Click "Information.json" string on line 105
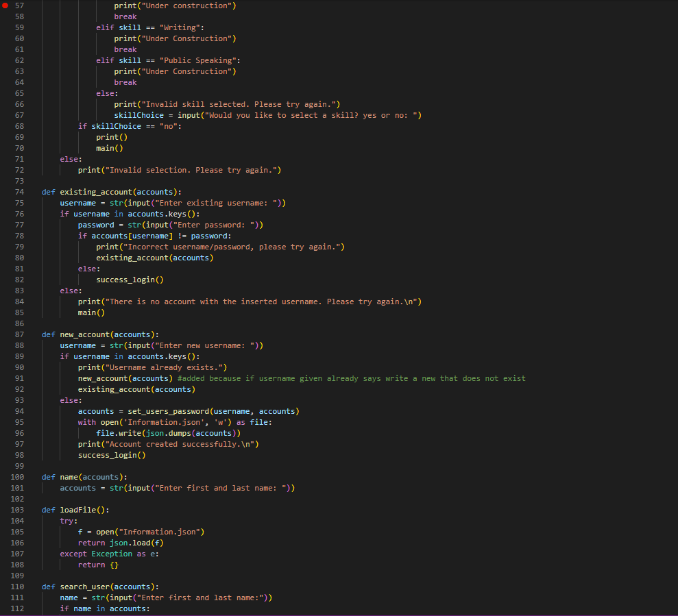The image size is (678, 616). pos(160,532)
